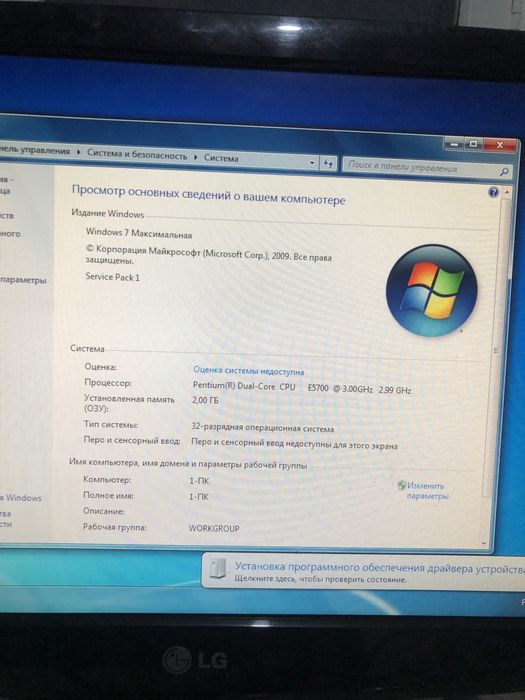Open address bar history dropdown arrow
Viewport: 525px width, 700px height.
pos(312,163)
